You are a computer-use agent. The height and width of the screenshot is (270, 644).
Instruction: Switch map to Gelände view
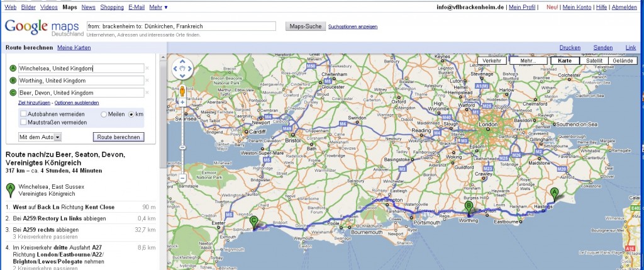click(623, 61)
